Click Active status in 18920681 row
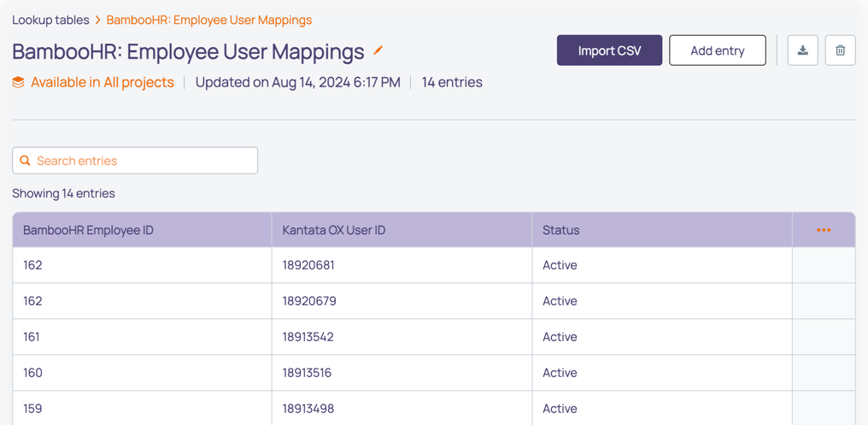 coord(662,265)
